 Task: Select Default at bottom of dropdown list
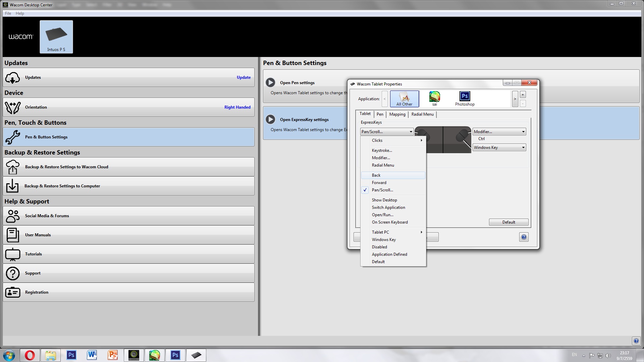point(393,262)
